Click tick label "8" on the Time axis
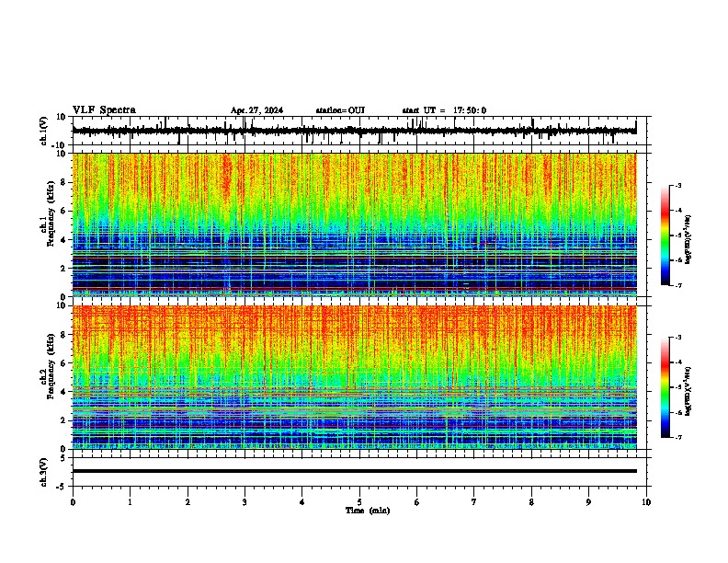This screenshot has height=563, width=728. [x=531, y=502]
